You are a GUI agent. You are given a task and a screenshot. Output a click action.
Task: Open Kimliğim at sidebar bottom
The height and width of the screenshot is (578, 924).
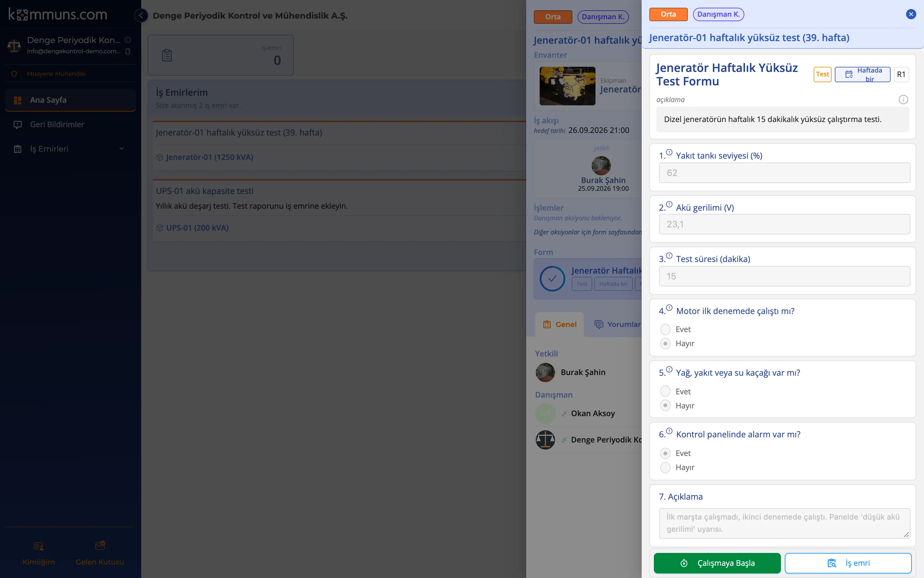(x=38, y=553)
